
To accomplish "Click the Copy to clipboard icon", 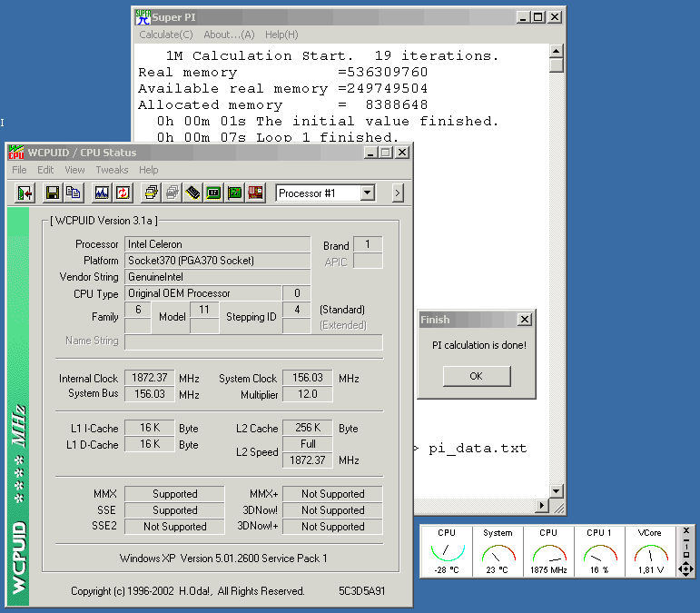I will point(73,193).
